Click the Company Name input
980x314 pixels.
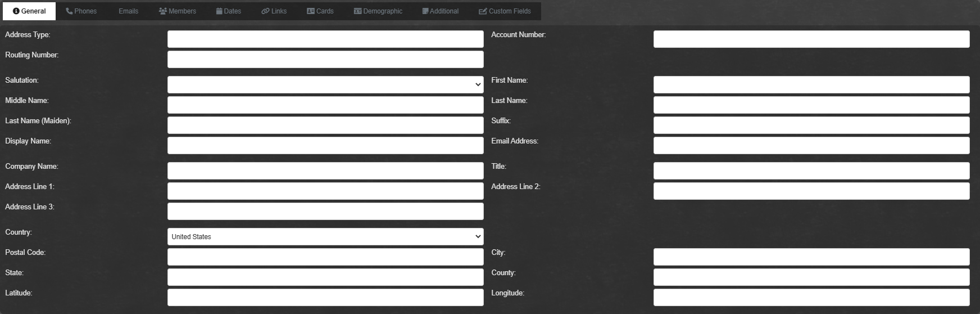tap(325, 171)
